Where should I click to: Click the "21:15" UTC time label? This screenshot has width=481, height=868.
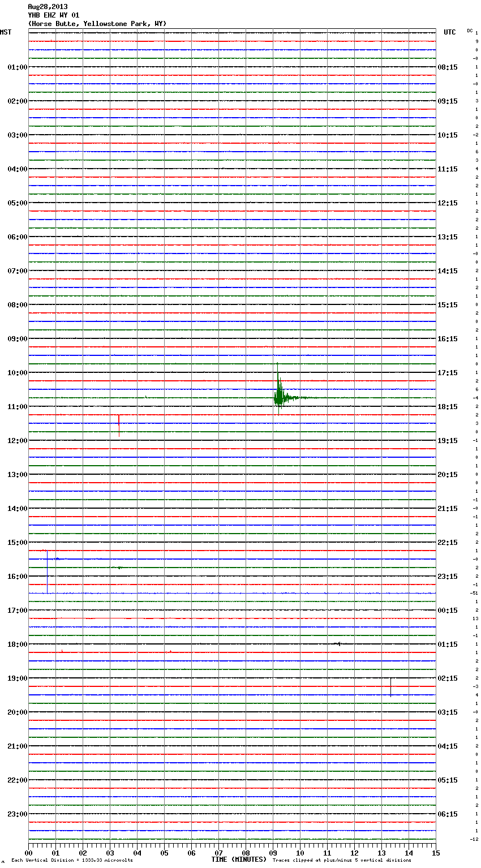point(448,509)
